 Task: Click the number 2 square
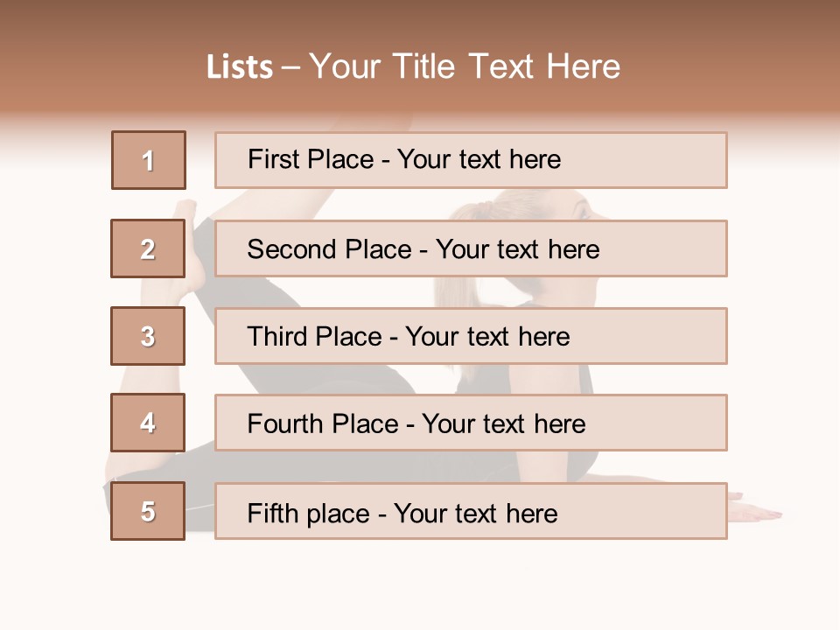click(x=148, y=248)
